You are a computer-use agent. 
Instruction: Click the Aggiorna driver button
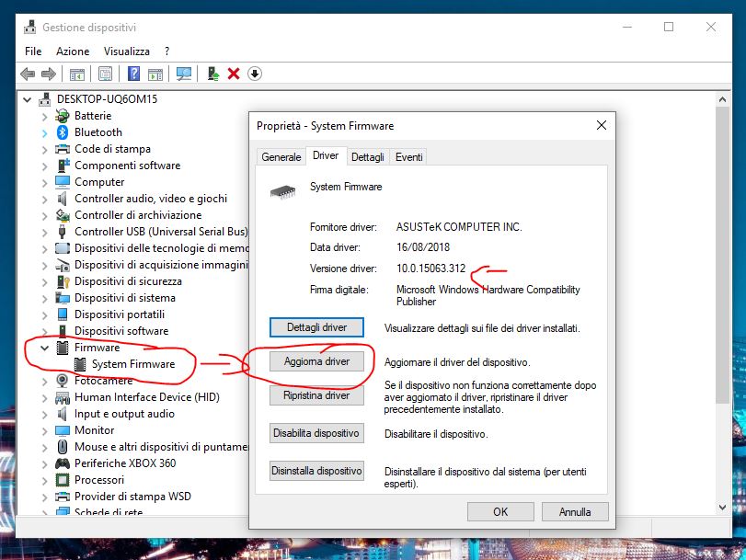click(x=316, y=361)
